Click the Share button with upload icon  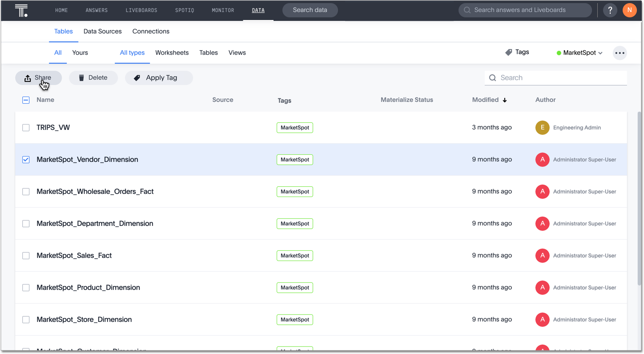[x=38, y=78]
